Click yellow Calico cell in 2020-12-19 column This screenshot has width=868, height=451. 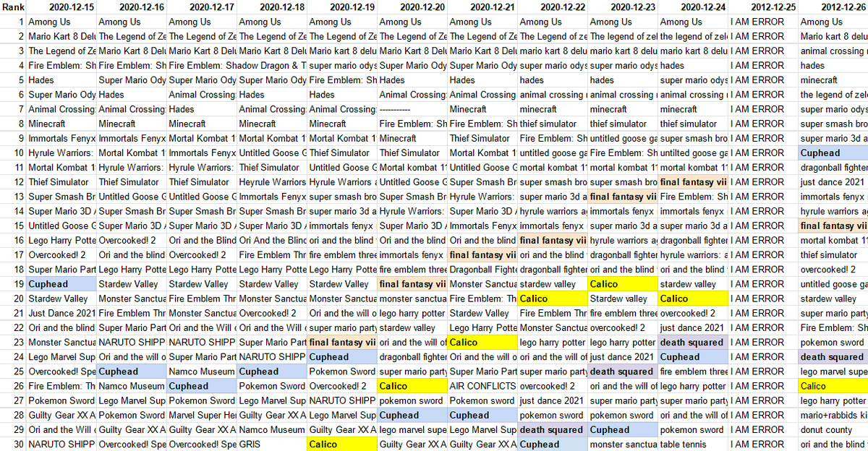coord(342,444)
